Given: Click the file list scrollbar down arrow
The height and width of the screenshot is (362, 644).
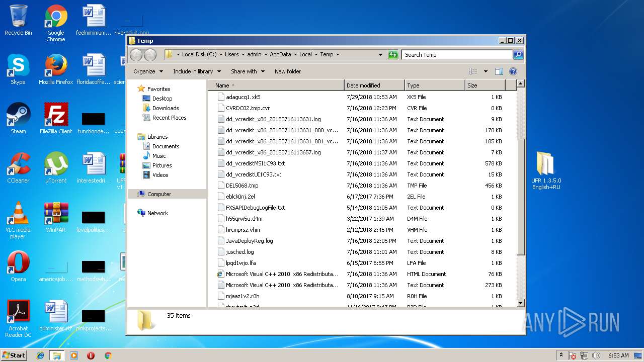Looking at the screenshot, I should [x=520, y=303].
